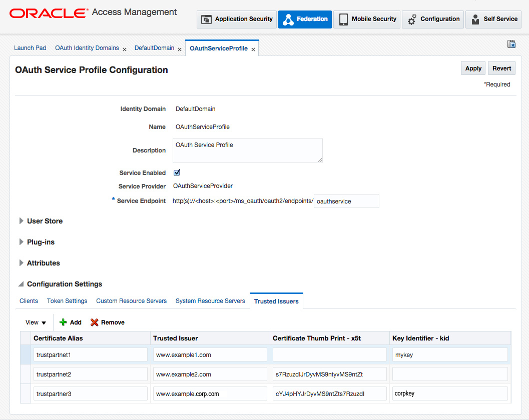
Task: Edit the s7RzuzdIJrDyvMS9ntyvMS9ntZt thumb print field
Action: tap(330, 374)
